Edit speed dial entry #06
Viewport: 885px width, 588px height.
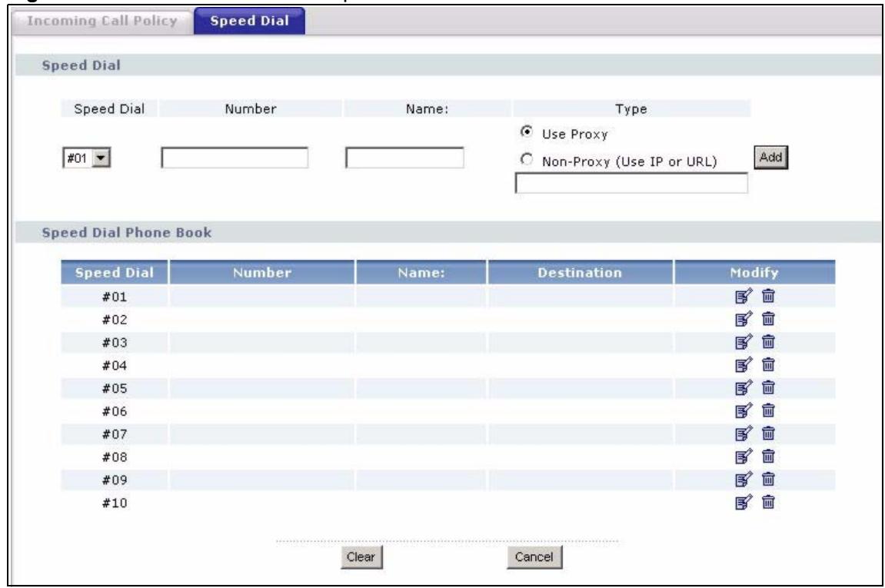coord(744,410)
